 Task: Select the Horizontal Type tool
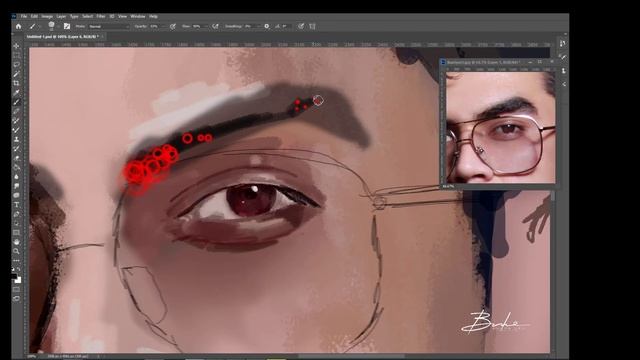click(x=16, y=205)
